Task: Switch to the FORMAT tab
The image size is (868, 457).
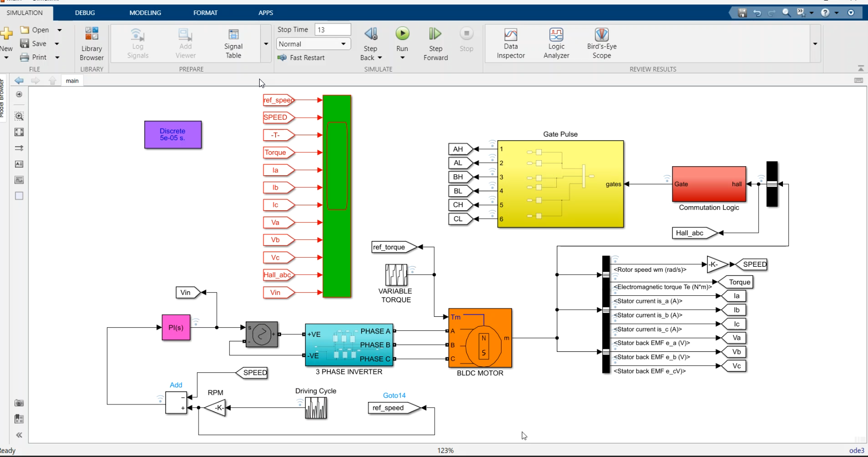Action: (205, 13)
